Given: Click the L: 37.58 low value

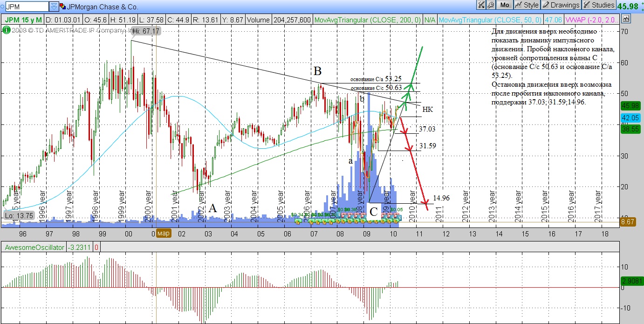Looking at the screenshot, I should coord(152,20).
